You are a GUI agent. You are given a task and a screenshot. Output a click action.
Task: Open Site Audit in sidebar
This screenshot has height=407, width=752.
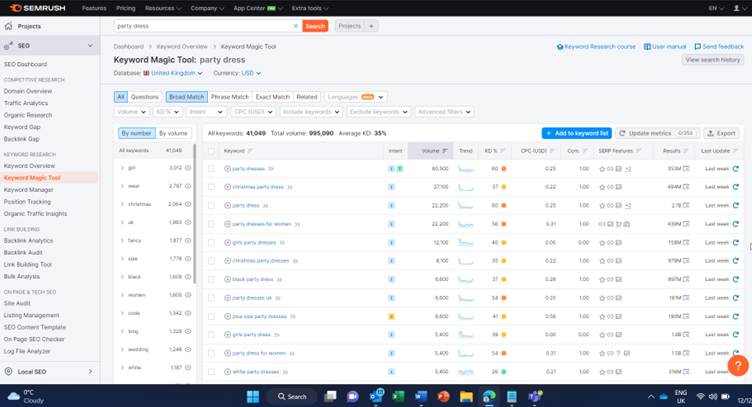point(17,303)
